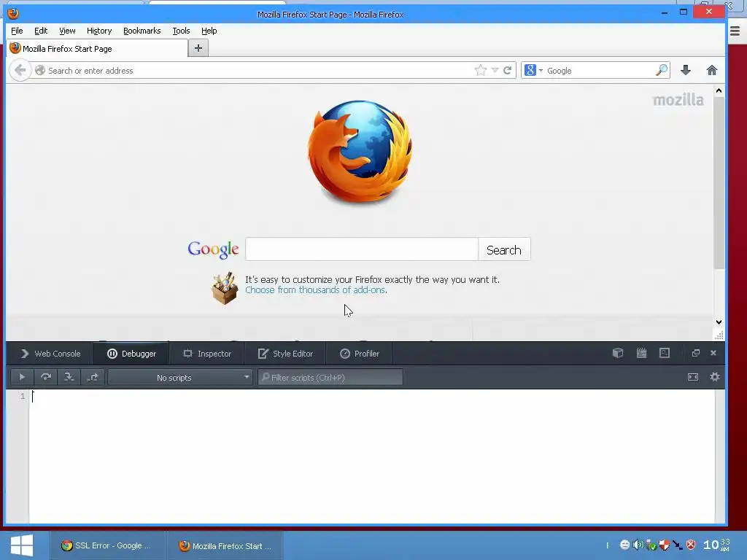The height and width of the screenshot is (560, 747).
Task: Click the Google search field on the start page
Action: click(x=362, y=249)
